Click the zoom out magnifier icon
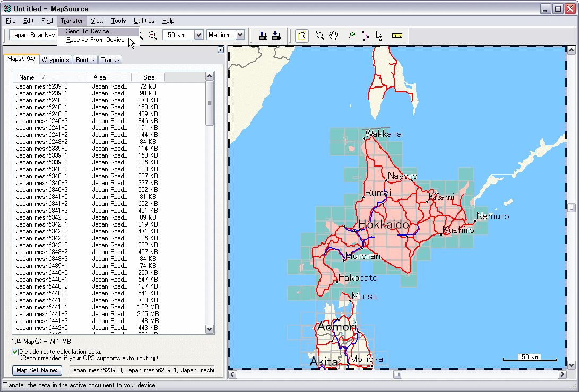579x392 pixels. coord(152,35)
